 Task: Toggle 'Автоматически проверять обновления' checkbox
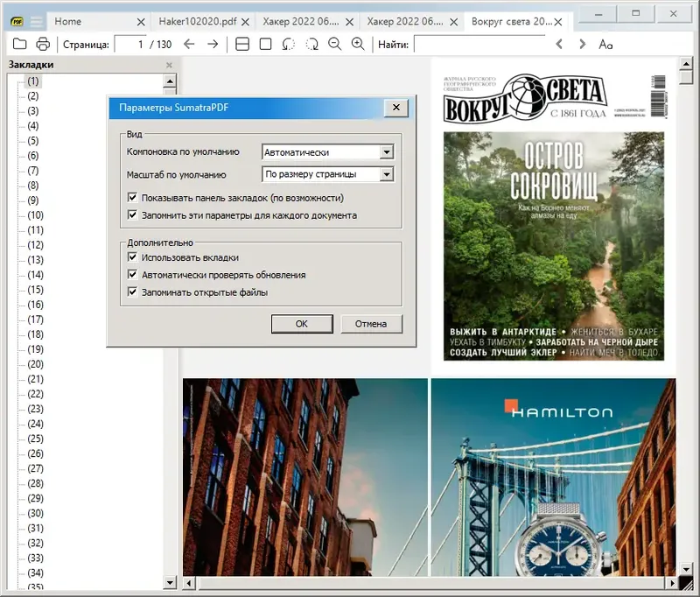132,275
